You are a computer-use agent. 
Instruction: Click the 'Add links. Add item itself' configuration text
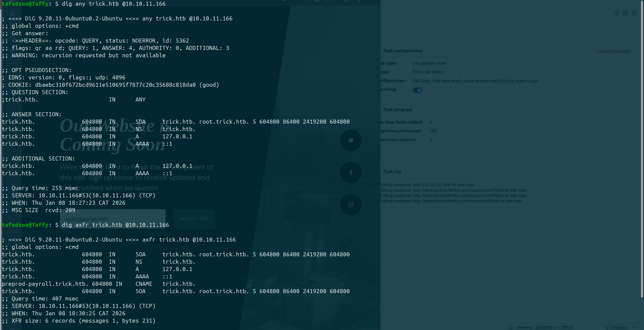(x=475, y=81)
